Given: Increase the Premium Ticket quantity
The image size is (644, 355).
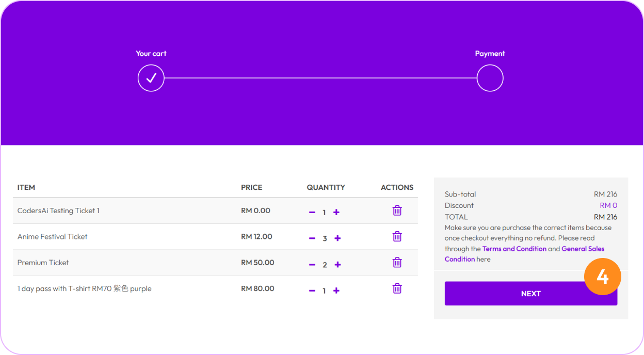Looking at the screenshot, I should coord(337,265).
